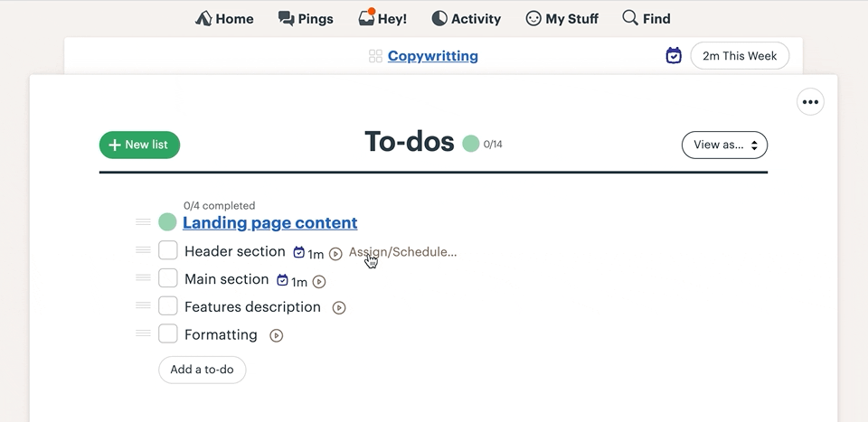Open the Copywritting project link
This screenshot has width=868, height=422.
pos(433,56)
